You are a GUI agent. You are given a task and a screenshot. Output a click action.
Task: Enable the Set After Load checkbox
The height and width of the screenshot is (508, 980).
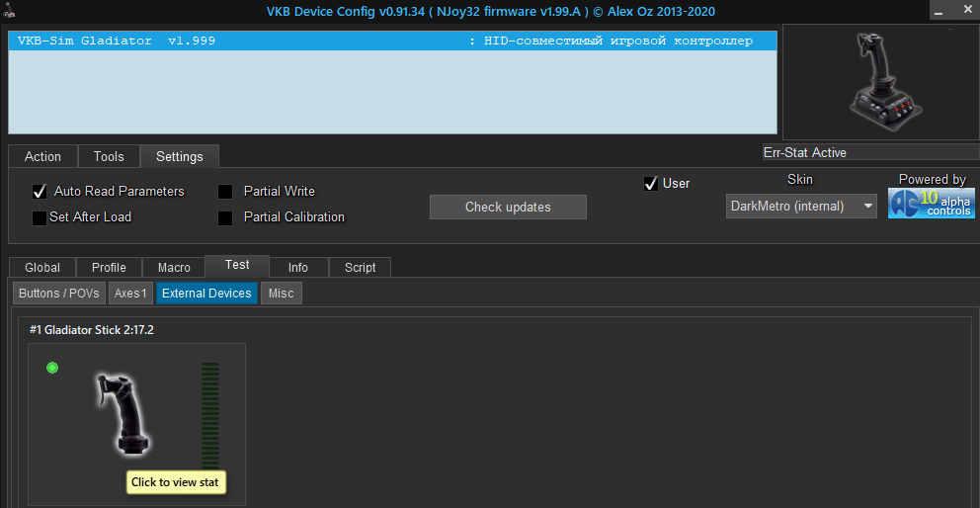(40, 217)
